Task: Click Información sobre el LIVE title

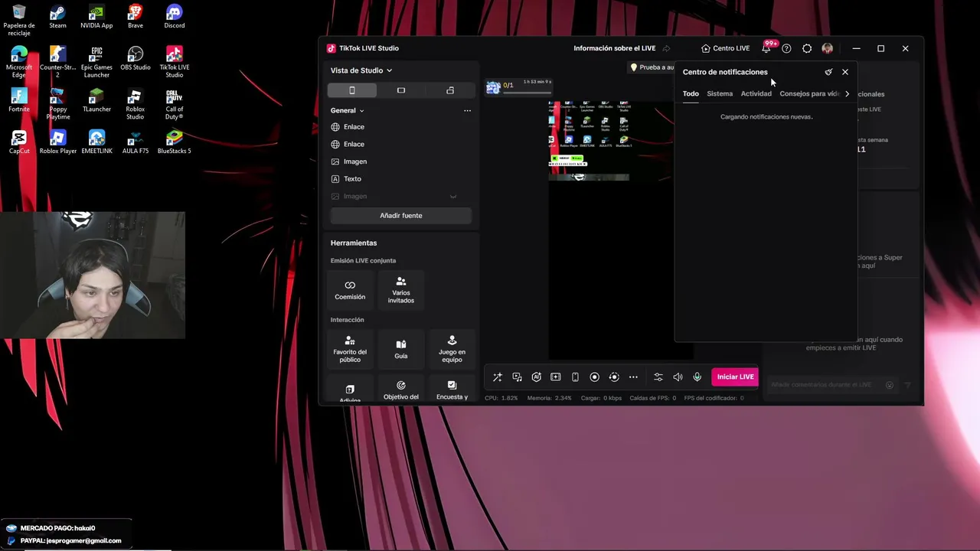Action: pos(614,48)
